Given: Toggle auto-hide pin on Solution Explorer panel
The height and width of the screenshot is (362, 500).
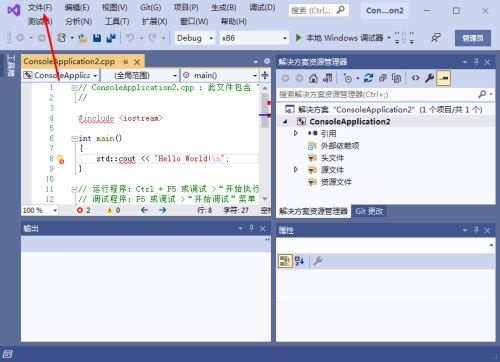Looking at the screenshot, I should point(476,62).
